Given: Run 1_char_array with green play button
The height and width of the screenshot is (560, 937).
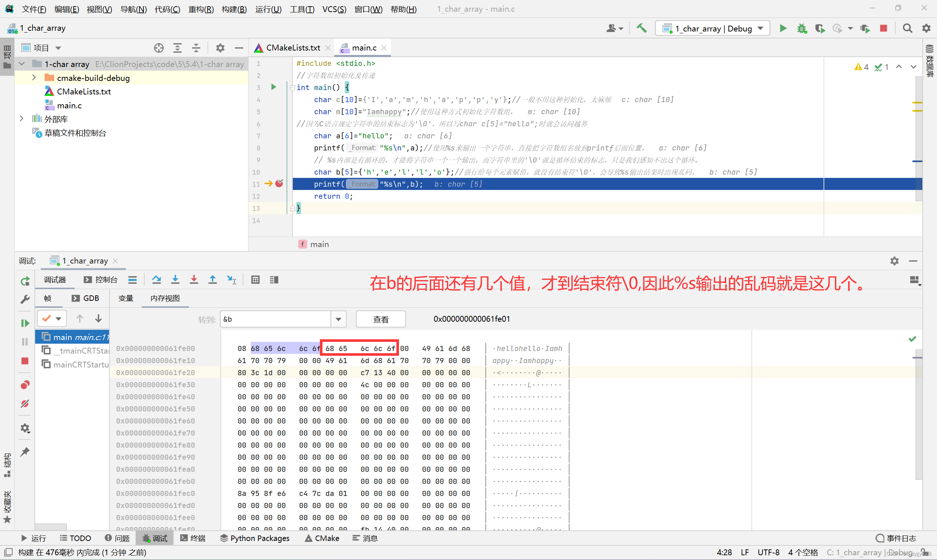Looking at the screenshot, I should click(783, 28).
